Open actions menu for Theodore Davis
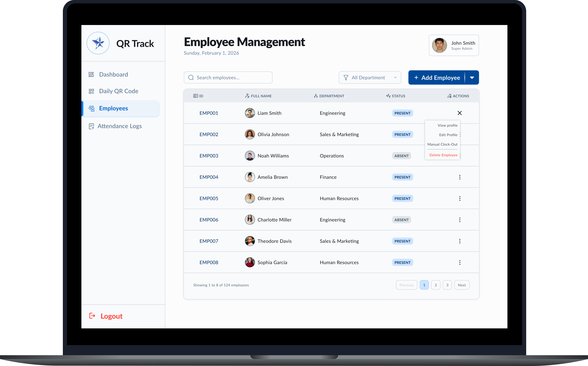 pos(460,241)
